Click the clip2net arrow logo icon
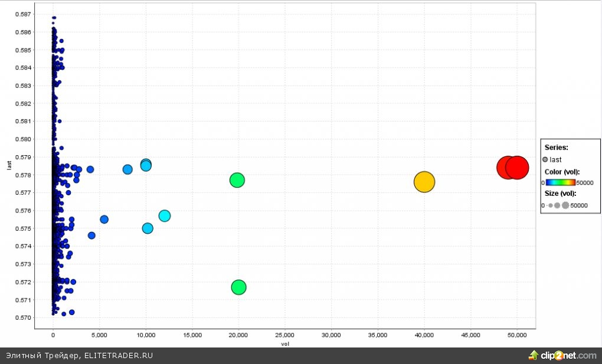This screenshot has width=602, height=364. [x=534, y=355]
